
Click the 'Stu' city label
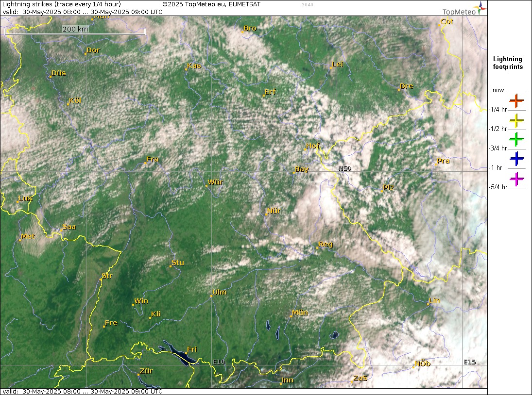(x=178, y=263)
